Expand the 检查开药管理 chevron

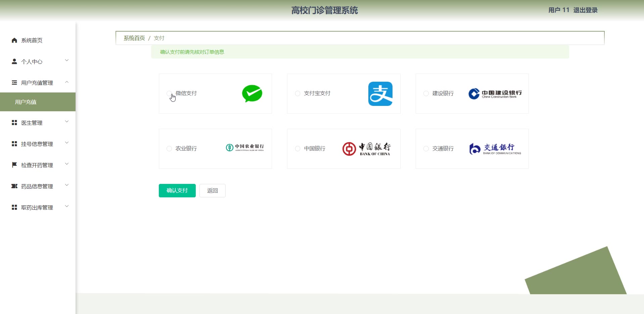tap(67, 164)
